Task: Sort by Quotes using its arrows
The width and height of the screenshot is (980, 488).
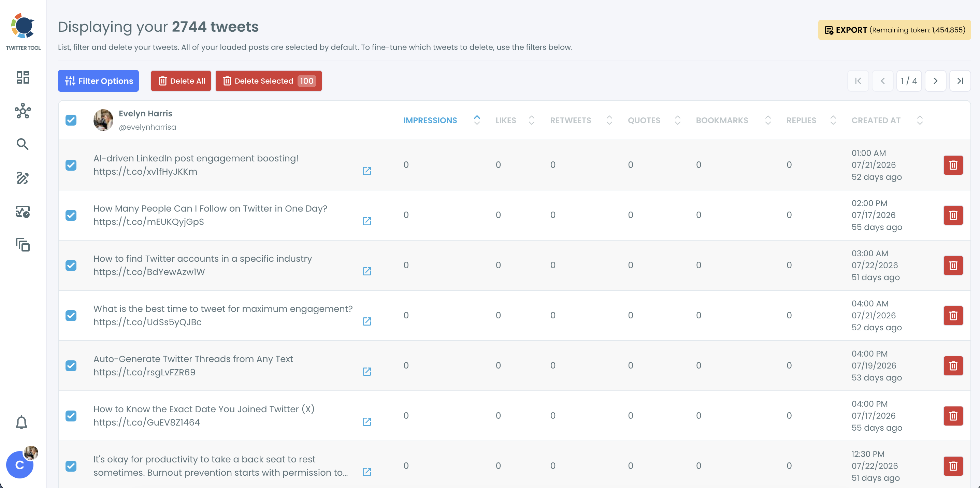Action: coord(677,120)
